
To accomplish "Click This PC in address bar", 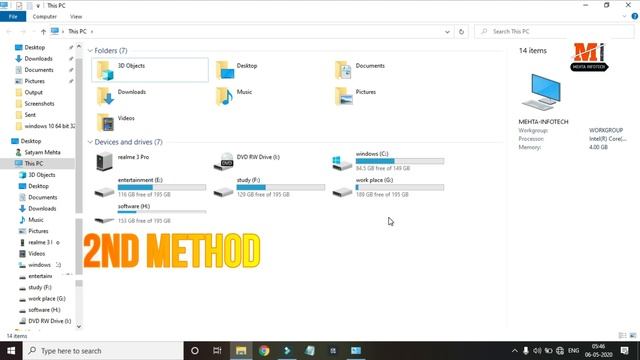I will 77,31.
